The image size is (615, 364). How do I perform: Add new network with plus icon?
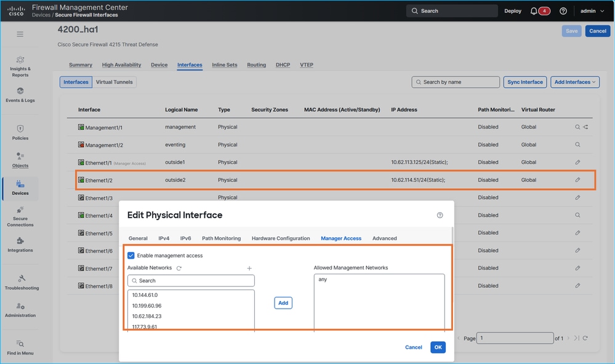coord(249,269)
